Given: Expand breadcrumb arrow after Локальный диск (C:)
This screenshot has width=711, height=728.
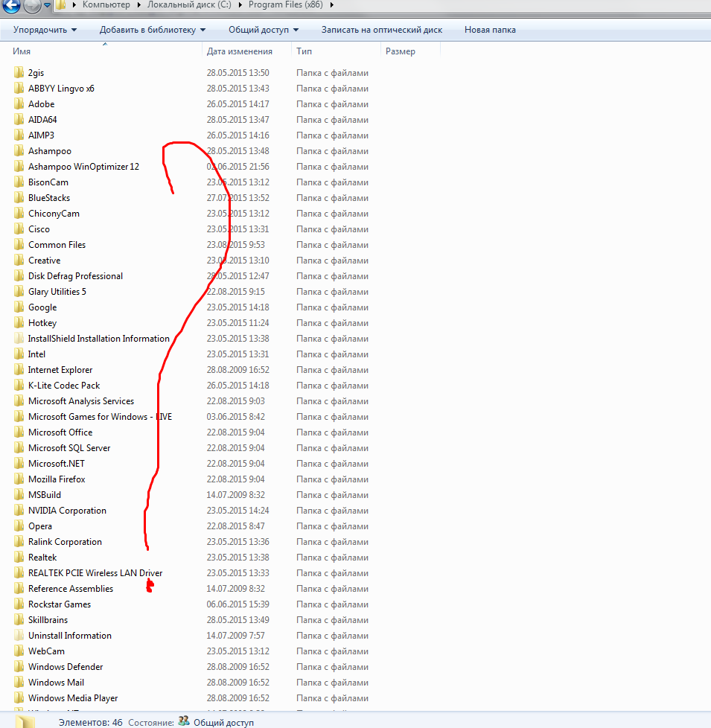Looking at the screenshot, I should (240, 5).
